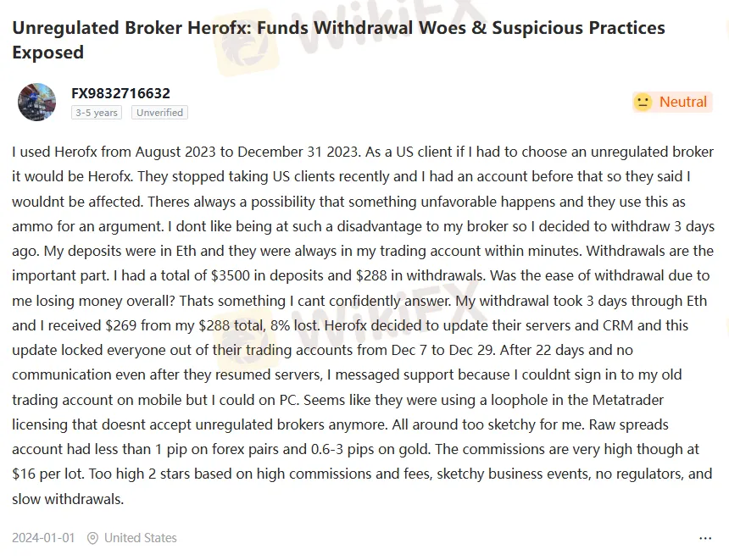The width and height of the screenshot is (729, 560).
Task: Click the review's opening line "I used Herofx"
Action: 54,152
